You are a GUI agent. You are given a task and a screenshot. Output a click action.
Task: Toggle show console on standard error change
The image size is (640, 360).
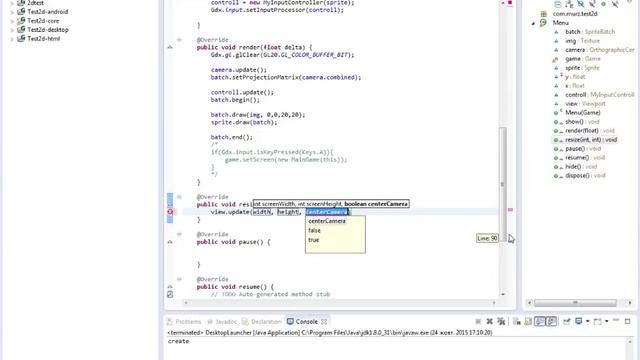[551, 322]
